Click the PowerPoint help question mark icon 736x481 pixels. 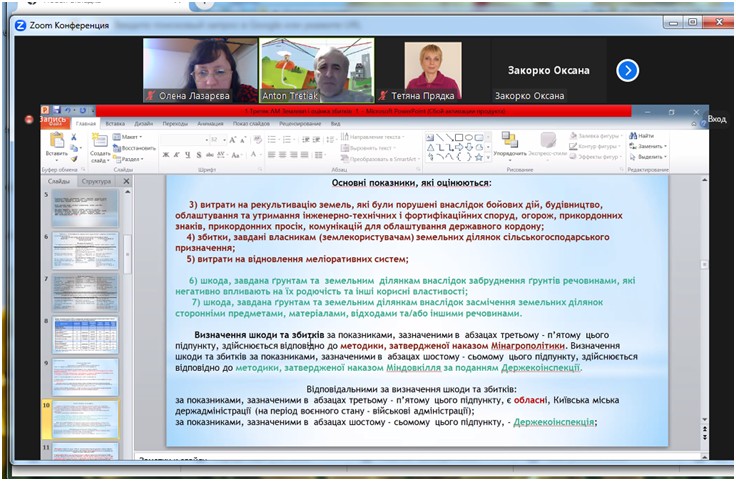pos(703,123)
